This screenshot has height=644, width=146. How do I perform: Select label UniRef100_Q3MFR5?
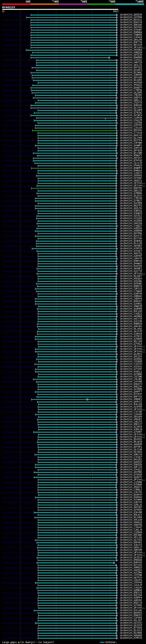pyautogui.click(x=131, y=75)
